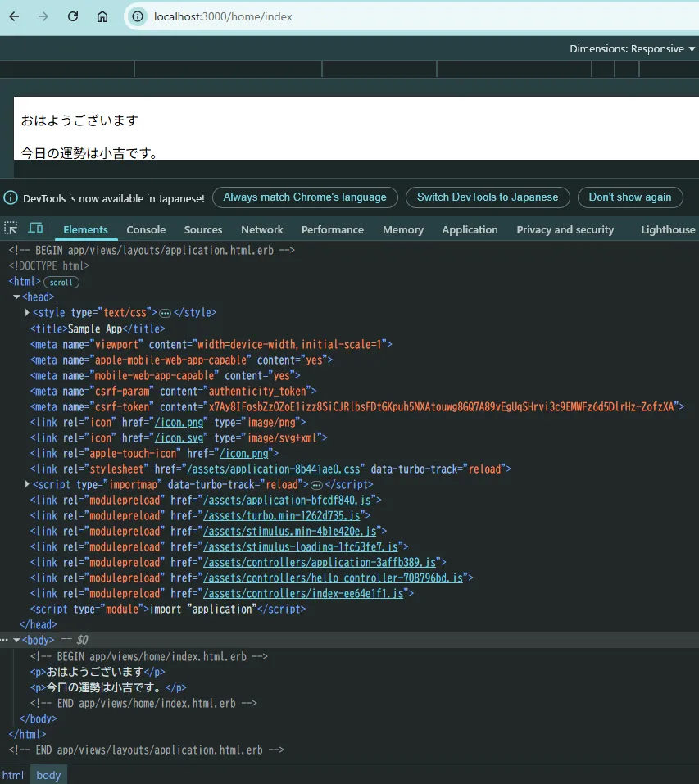
Task: Select the p 今日の運勢は小吉です node
Action: (x=108, y=687)
